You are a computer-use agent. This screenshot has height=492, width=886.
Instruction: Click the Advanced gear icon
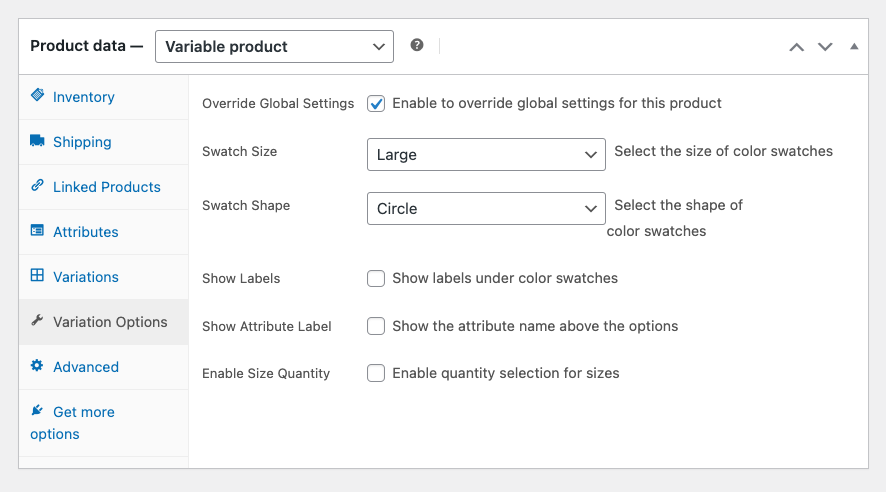(37, 365)
